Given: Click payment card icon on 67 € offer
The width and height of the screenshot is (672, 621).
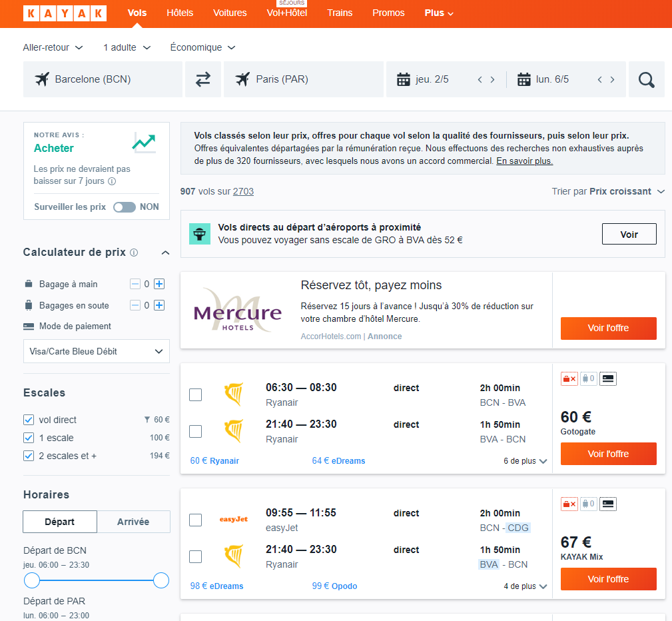Looking at the screenshot, I should point(607,504).
